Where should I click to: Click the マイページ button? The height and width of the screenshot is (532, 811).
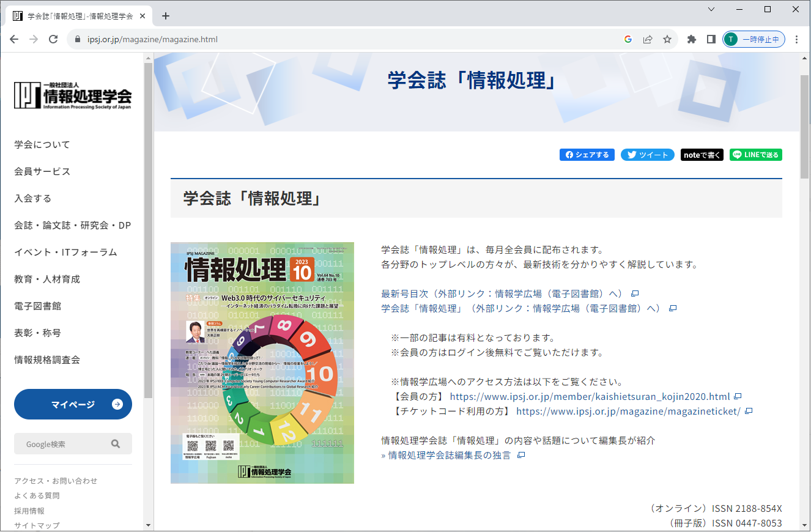pos(73,404)
